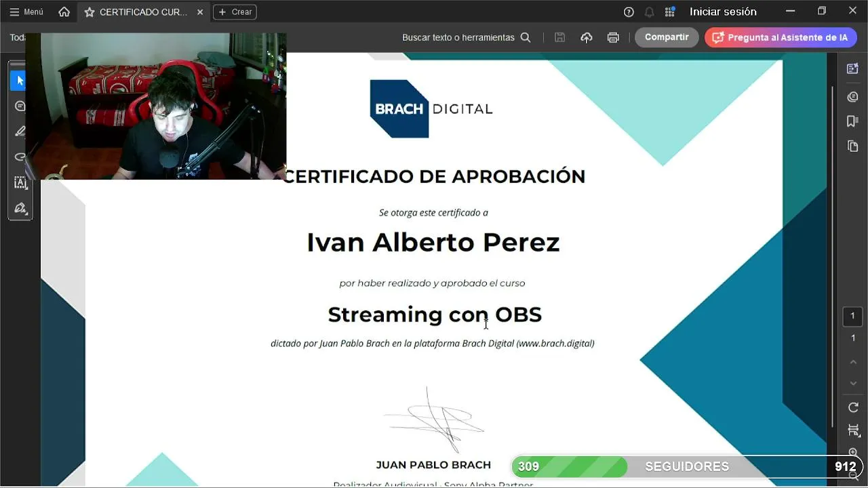
Task: Go to next page with down chevron
Action: point(853,384)
